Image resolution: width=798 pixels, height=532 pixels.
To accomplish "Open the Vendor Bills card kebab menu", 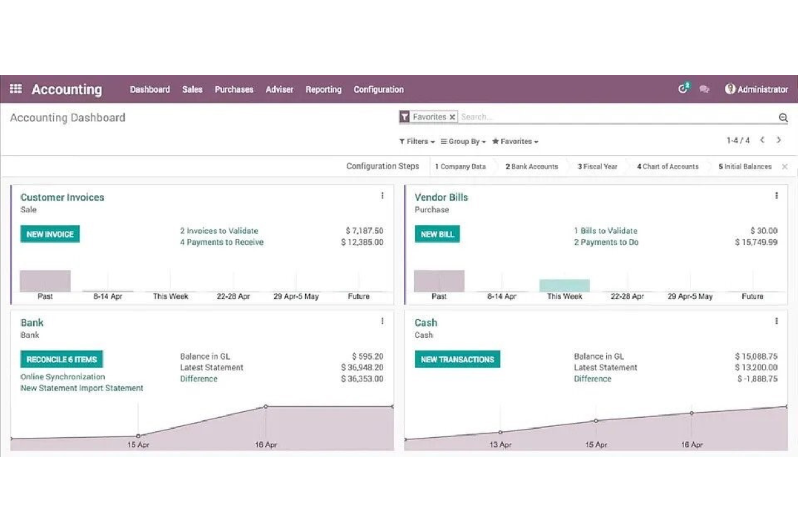I will tap(776, 196).
